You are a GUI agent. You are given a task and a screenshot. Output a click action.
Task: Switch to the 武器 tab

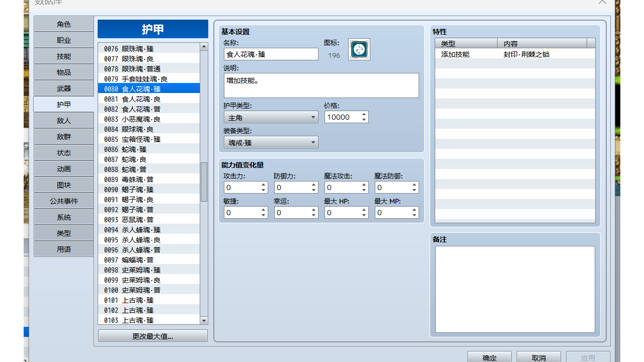[64, 88]
